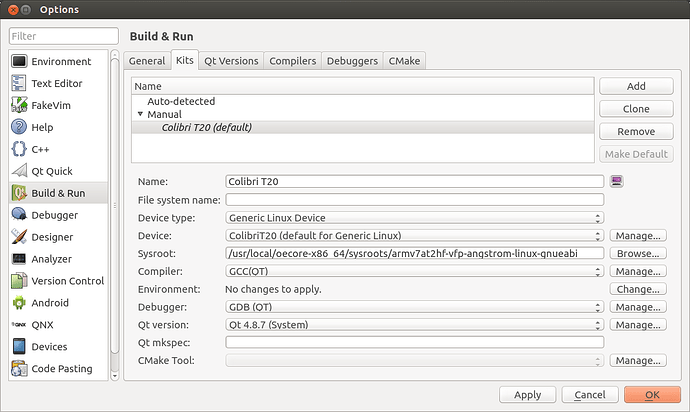Click the Make Default button

[636, 154]
